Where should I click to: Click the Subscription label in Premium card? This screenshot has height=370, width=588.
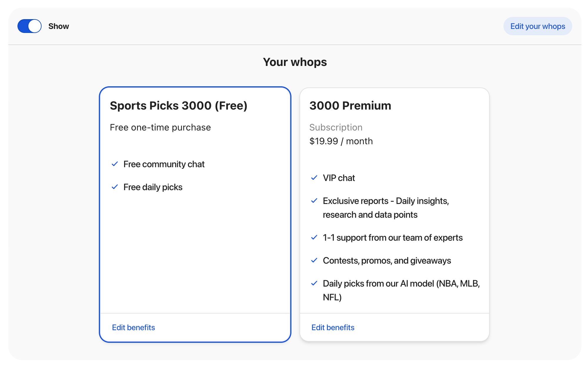click(x=335, y=127)
